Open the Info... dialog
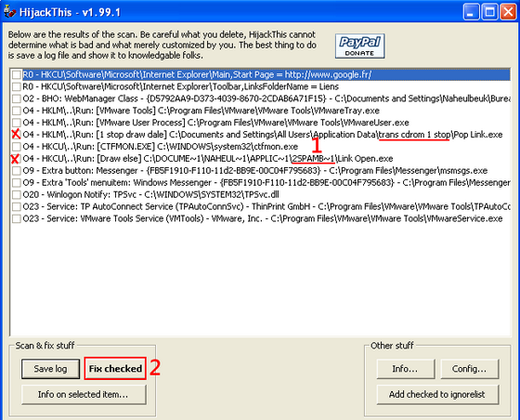 pos(405,369)
